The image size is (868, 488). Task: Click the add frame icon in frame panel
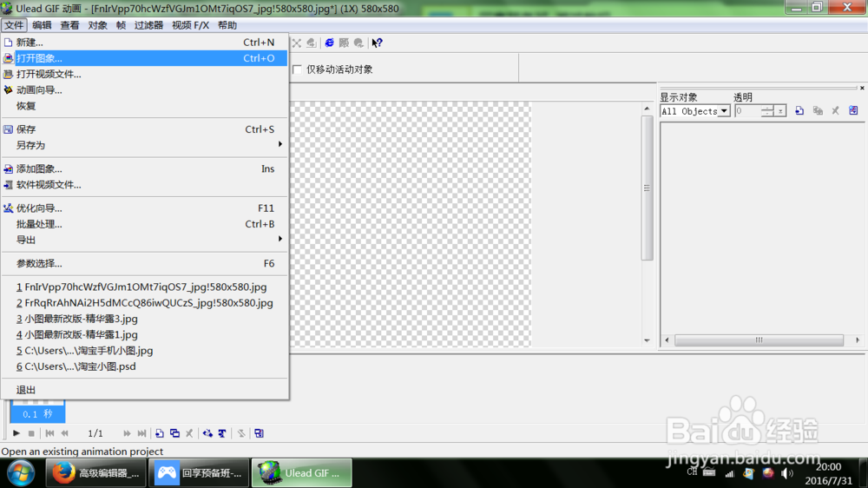[160, 433]
